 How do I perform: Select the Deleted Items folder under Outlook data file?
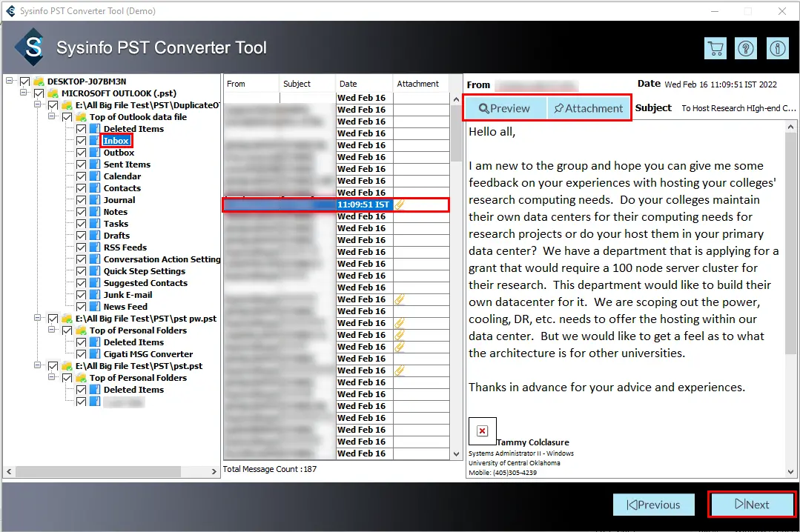pyautogui.click(x=133, y=129)
